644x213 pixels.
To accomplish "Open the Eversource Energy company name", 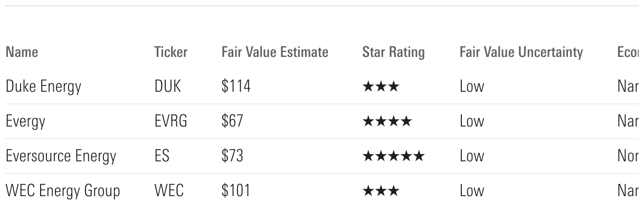I will [x=61, y=156].
